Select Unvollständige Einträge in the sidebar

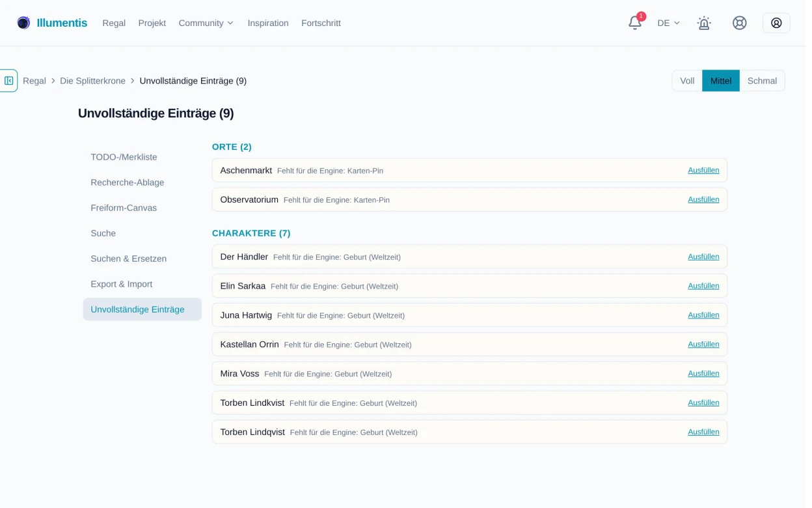(142, 309)
